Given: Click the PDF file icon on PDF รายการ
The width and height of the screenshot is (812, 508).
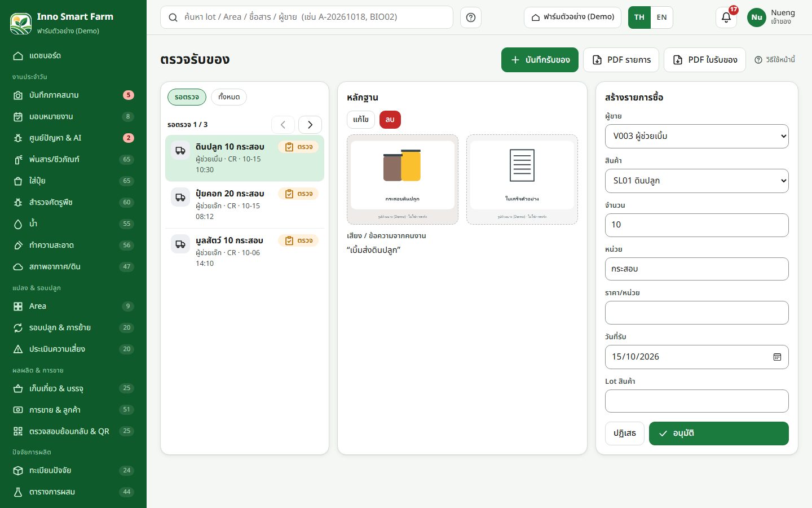Looking at the screenshot, I should coord(597,60).
